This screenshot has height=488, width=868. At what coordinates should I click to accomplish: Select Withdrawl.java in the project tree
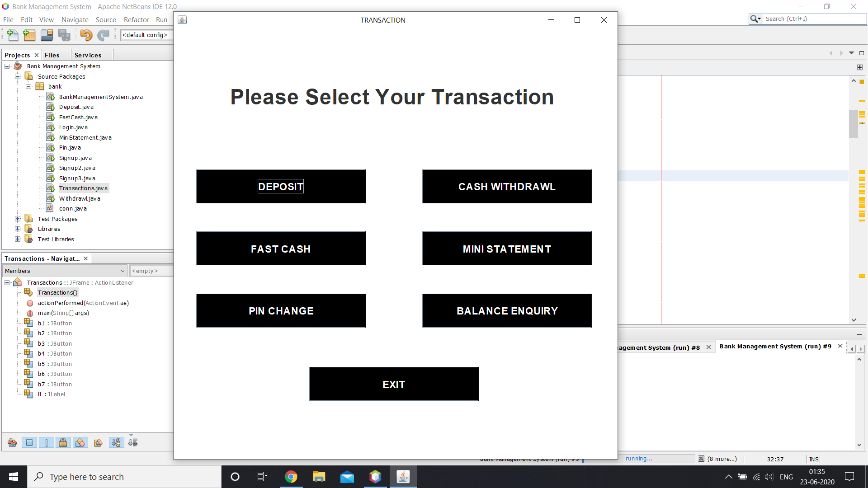point(80,198)
